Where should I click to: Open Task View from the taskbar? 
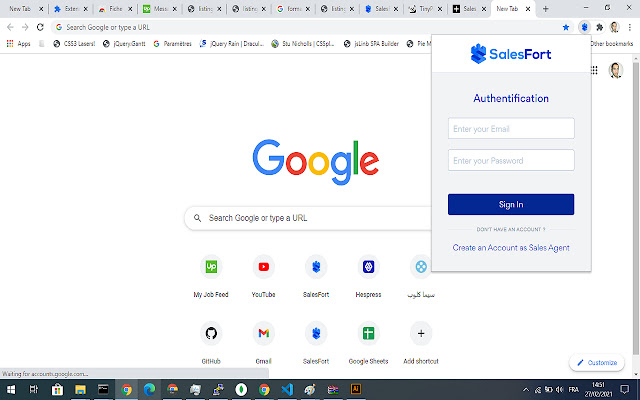[x=34, y=389]
